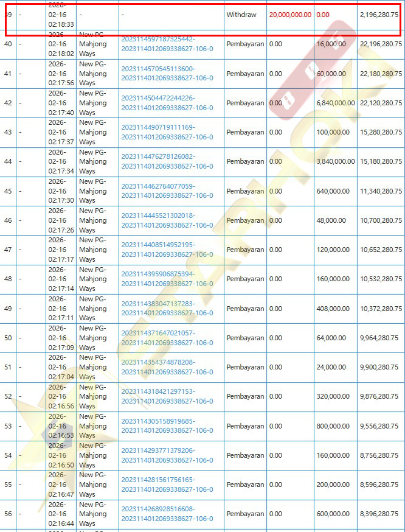Select the 6,840,000.00 payment amount cell
405x532 pixels.
[x=336, y=103]
